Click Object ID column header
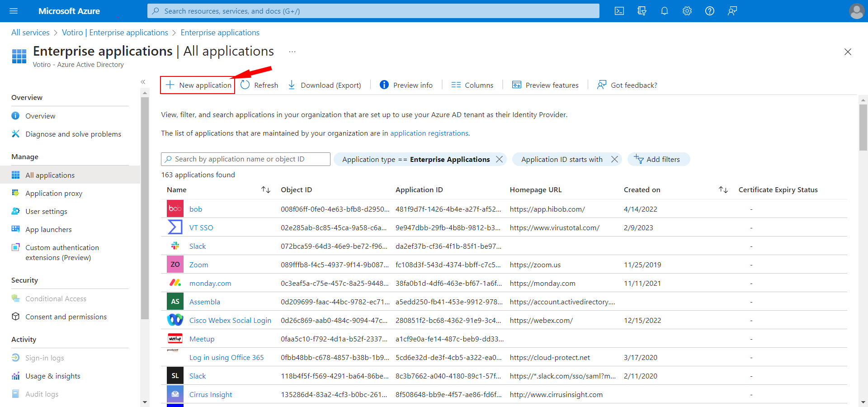Viewport: 868px width, 407px height. [x=297, y=190]
